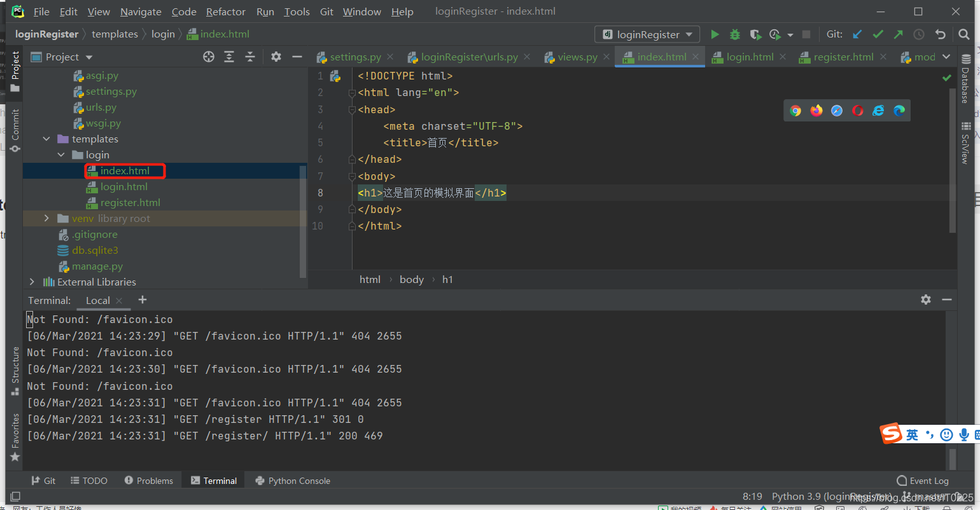The width and height of the screenshot is (980, 510).
Task: Expand all nodes in Project panel
Action: [229, 57]
